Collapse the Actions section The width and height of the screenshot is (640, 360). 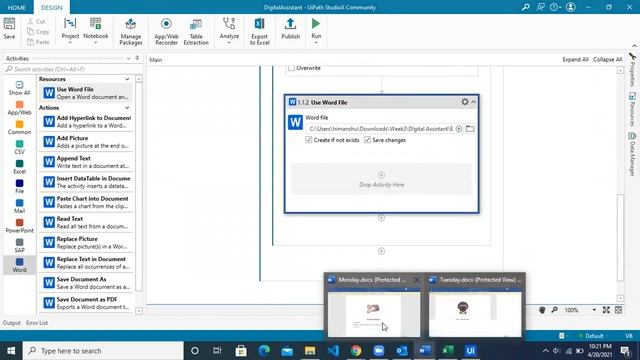(x=127, y=108)
